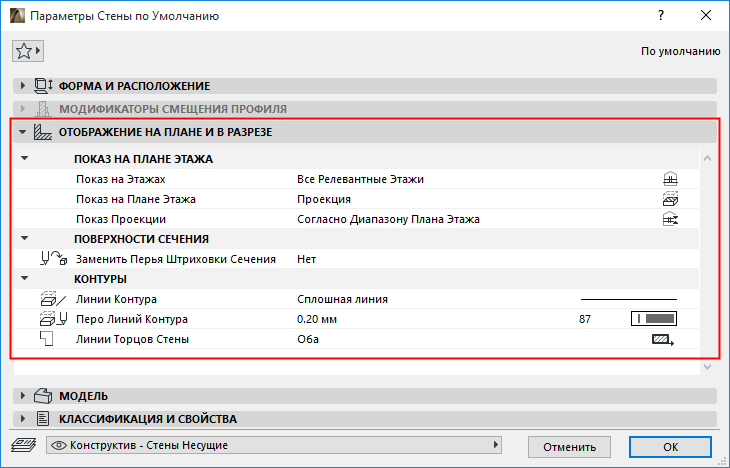Click the Wall End Lines icon
This screenshot has height=468, width=730.
(662, 339)
